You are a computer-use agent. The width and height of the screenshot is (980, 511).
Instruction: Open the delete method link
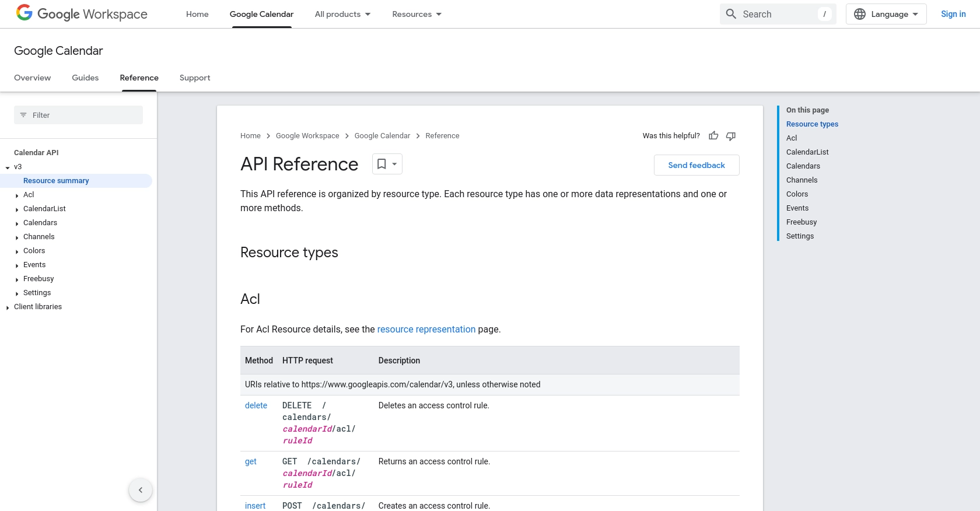tap(256, 405)
